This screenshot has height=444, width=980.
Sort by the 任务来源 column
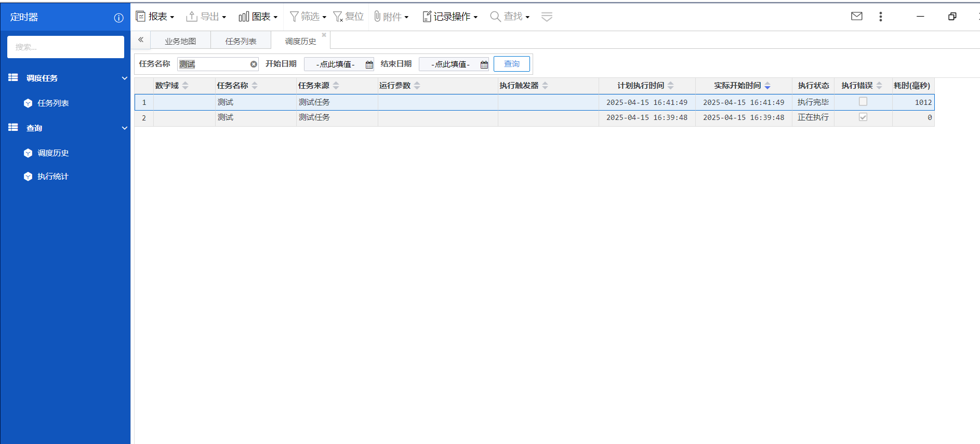point(336,85)
